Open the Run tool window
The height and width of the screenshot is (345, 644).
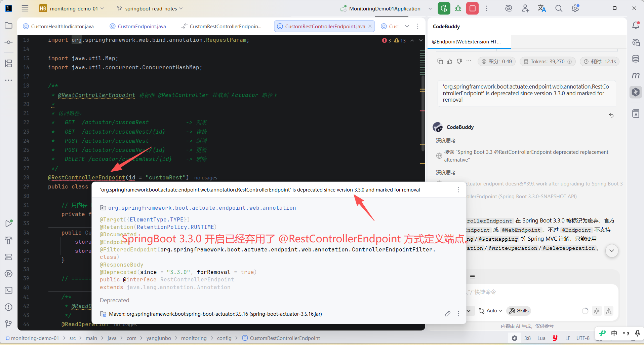coord(9,223)
